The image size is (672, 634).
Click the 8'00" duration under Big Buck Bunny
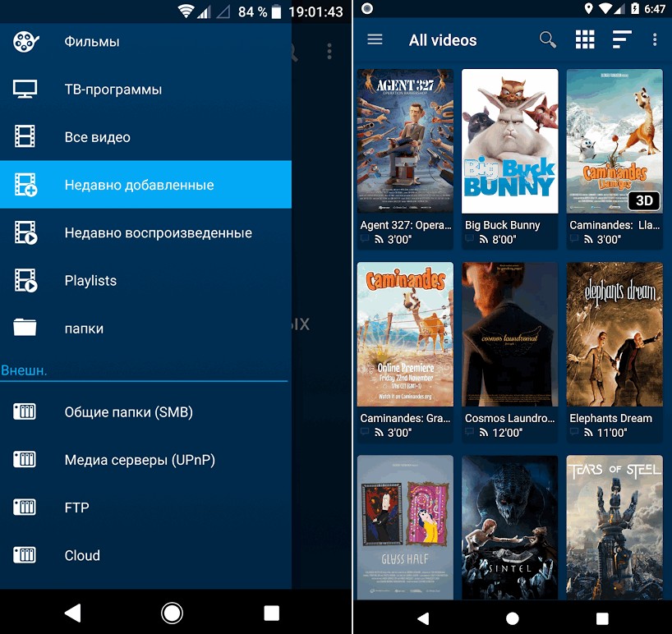[504, 240]
